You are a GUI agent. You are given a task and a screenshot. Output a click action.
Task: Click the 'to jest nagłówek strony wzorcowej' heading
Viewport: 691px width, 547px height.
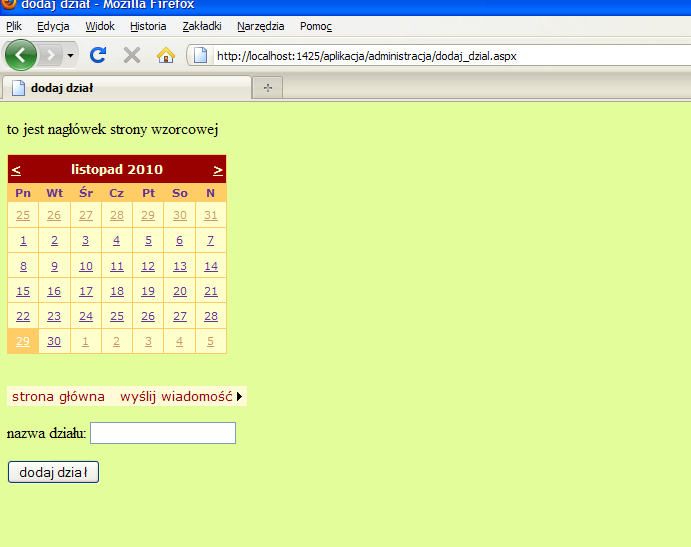[x=112, y=130]
